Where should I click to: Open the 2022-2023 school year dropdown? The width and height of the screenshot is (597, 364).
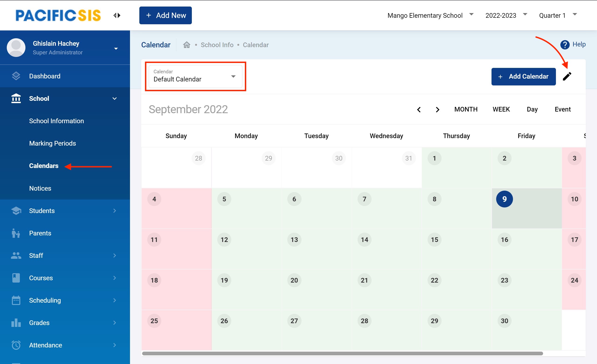(506, 15)
